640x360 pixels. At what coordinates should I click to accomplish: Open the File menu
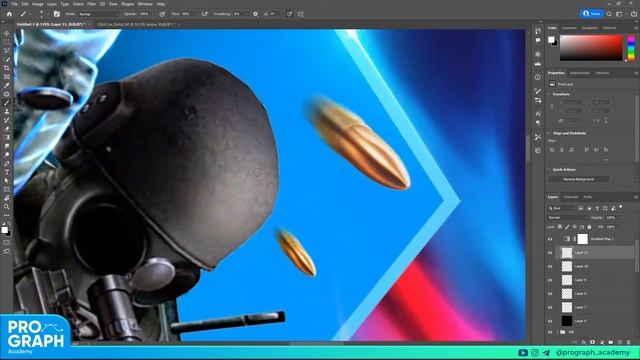[x=14, y=4]
